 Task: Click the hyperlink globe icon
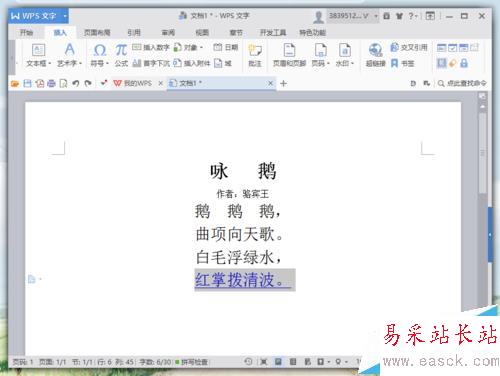pyautogui.click(x=375, y=50)
